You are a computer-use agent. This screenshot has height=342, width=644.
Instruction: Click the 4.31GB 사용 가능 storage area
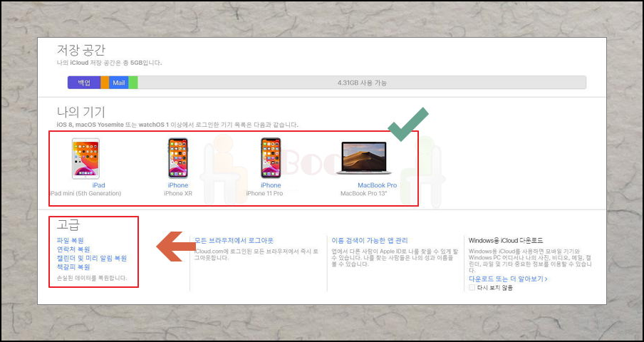(x=362, y=83)
